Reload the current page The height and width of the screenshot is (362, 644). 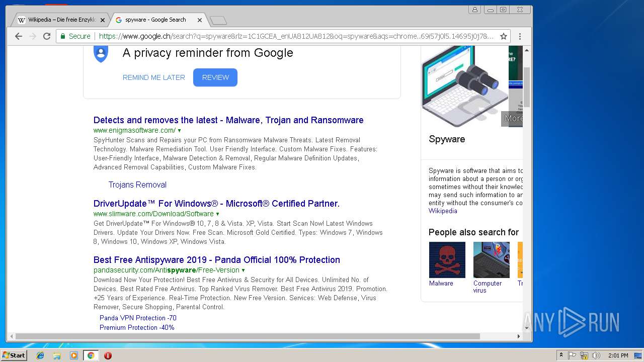tap(47, 36)
